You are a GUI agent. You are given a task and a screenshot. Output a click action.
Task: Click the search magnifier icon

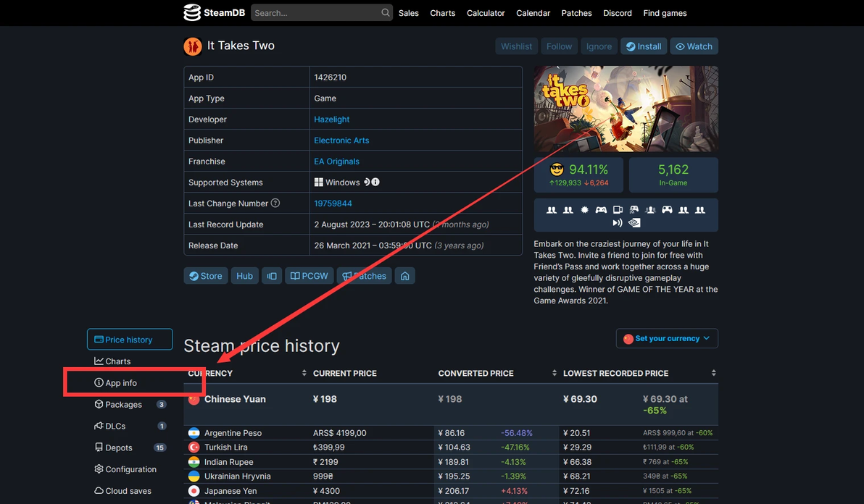tap(385, 12)
